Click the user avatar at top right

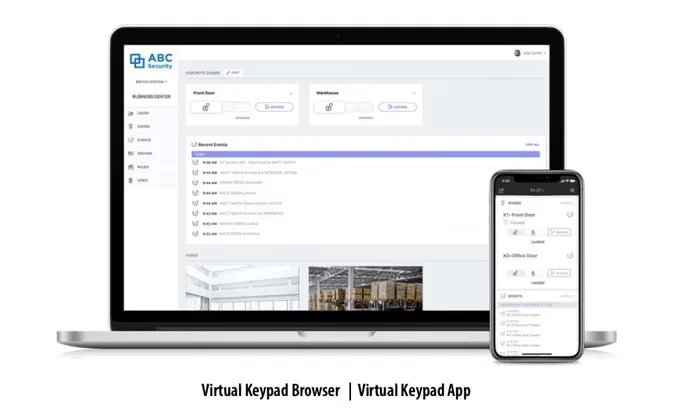tap(517, 53)
